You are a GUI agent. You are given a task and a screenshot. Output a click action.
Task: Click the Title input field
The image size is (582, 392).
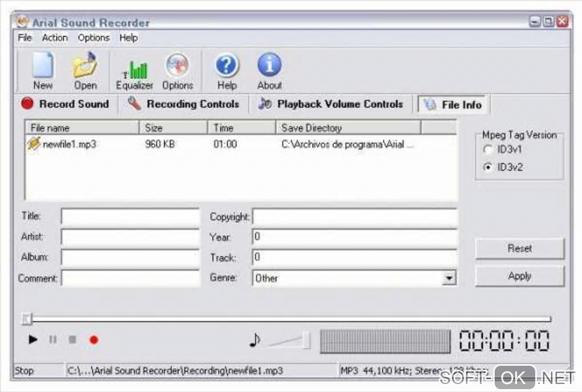pos(130,216)
